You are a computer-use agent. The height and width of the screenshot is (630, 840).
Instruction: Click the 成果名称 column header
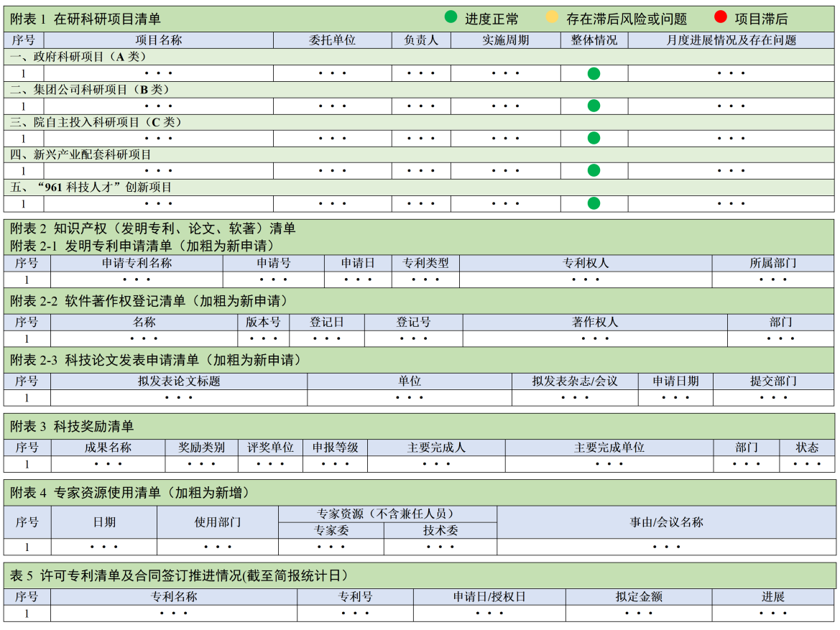[108, 448]
